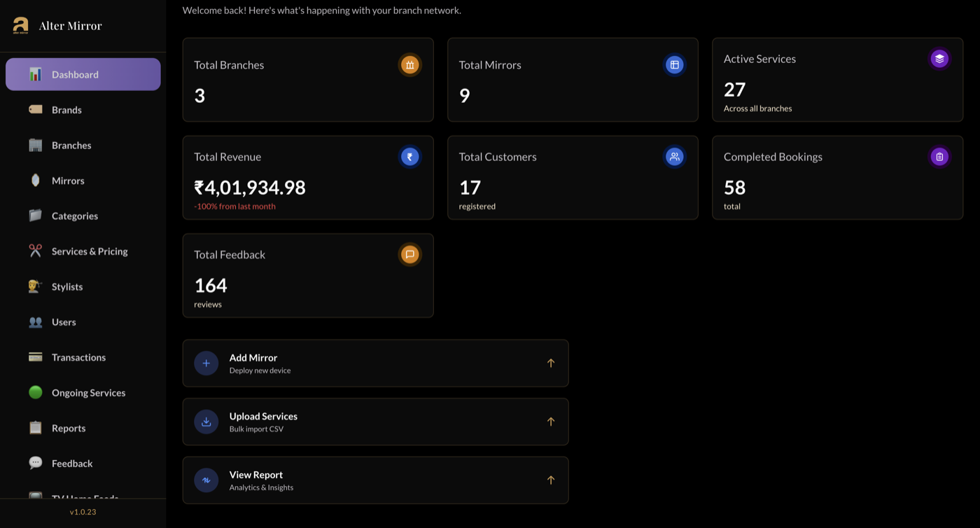Click the revenue value ₹4,01,934.98
Viewport: 980px width, 528px height.
(250, 188)
